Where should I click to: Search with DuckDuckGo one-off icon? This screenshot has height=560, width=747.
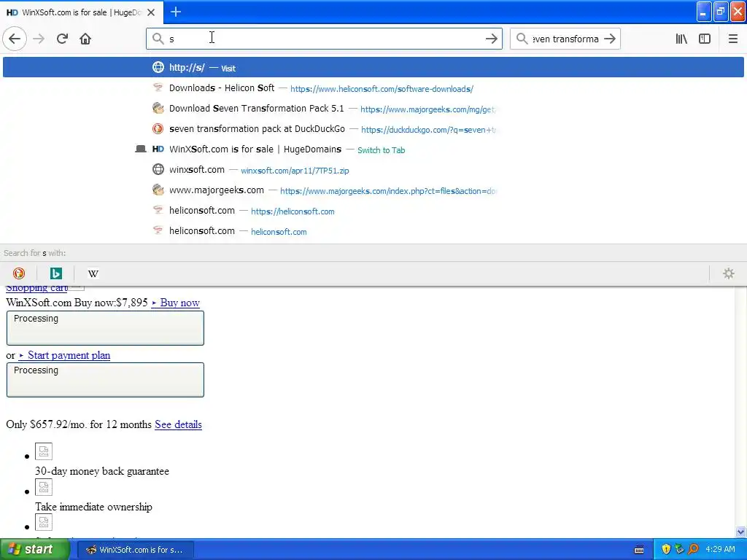click(x=18, y=273)
